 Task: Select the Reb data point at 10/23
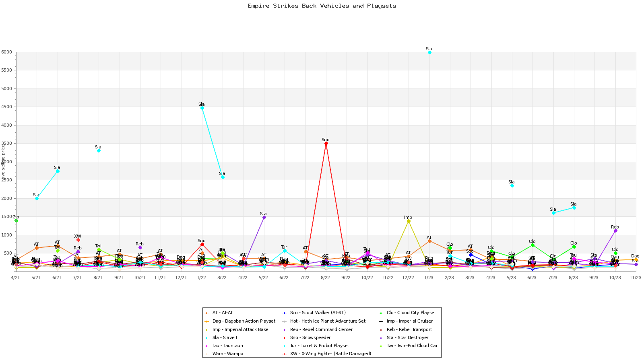615,230
